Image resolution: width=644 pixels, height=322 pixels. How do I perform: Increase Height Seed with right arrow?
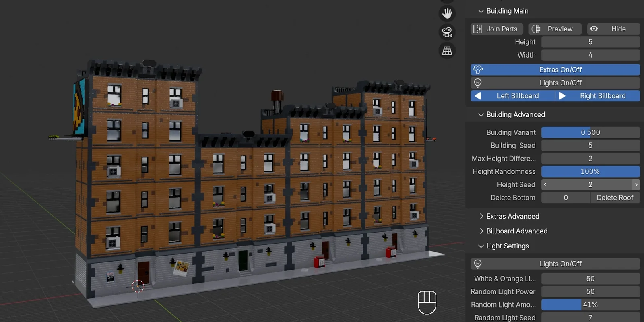click(x=636, y=185)
